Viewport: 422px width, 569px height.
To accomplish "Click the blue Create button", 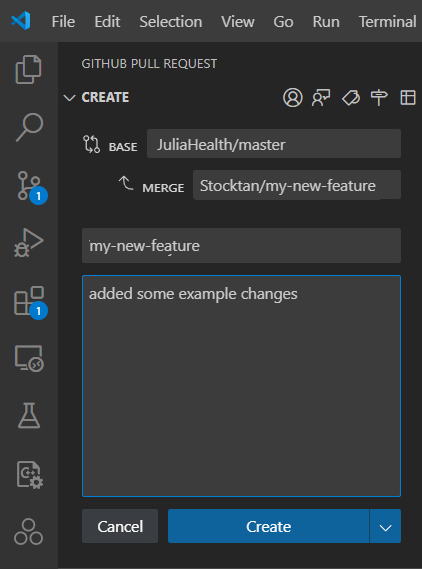I will pyautogui.click(x=269, y=526).
